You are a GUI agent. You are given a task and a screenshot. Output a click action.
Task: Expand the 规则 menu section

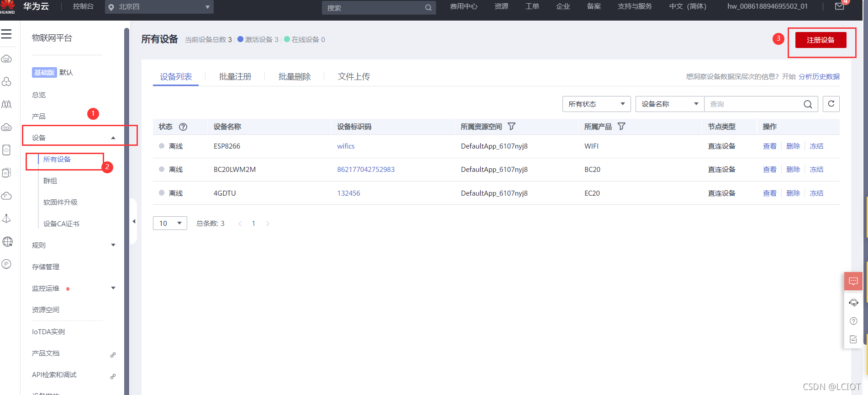pos(113,245)
